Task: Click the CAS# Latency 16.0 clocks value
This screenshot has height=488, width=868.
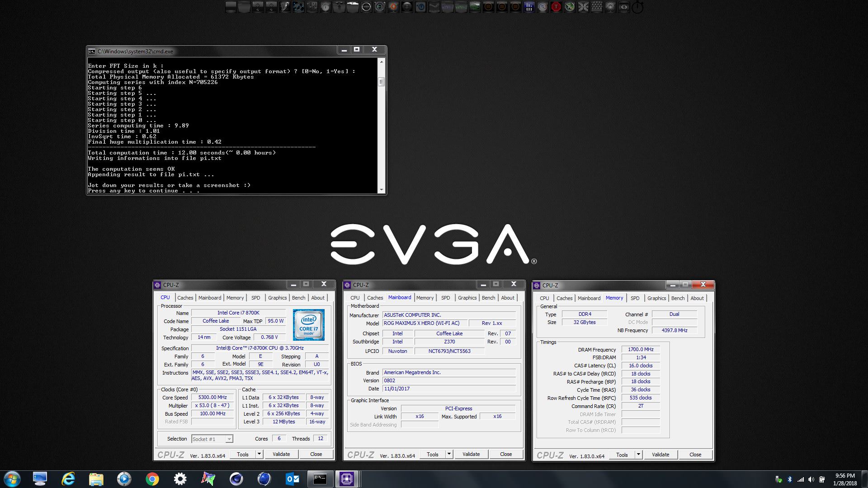Action: click(641, 366)
